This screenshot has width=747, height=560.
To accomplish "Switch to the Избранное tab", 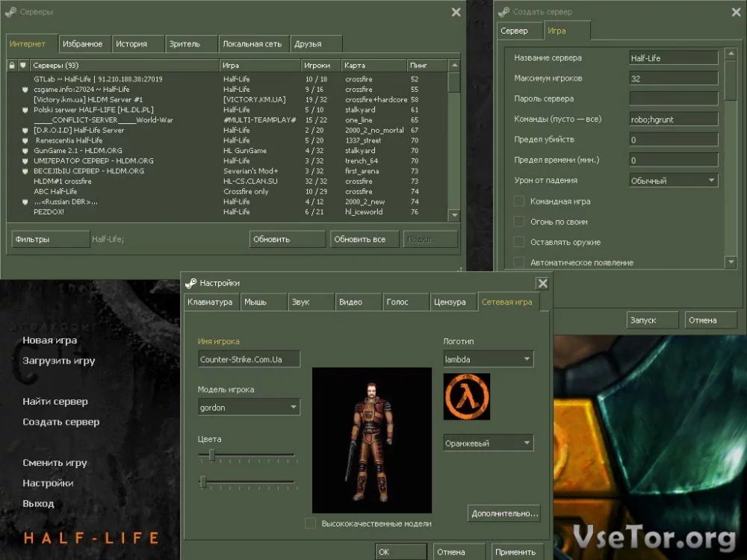I will click(x=82, y=44).
